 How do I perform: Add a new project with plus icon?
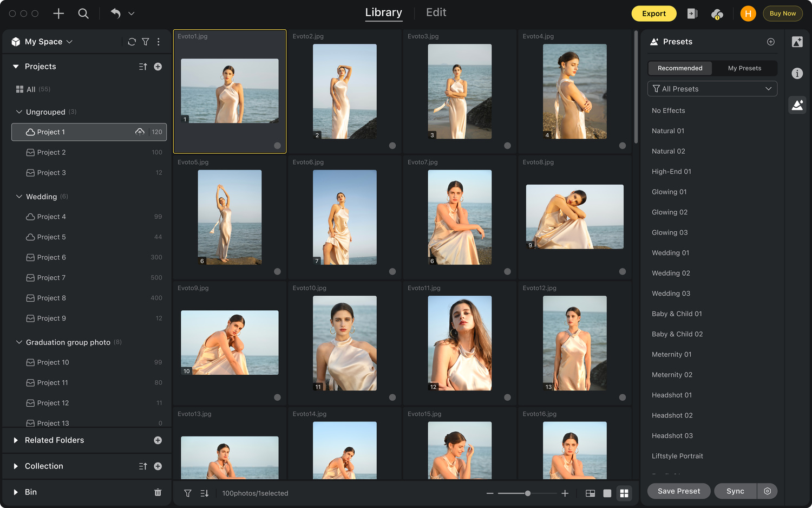158,67
